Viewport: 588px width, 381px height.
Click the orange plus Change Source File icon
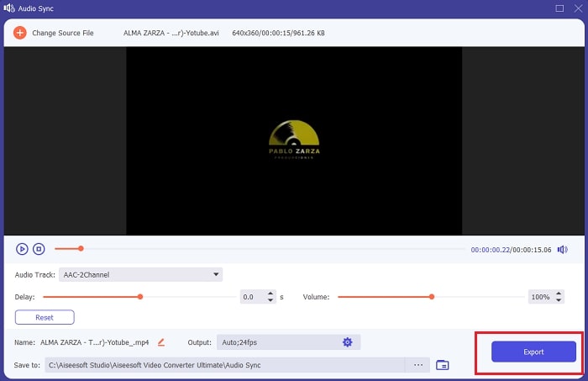20,33
